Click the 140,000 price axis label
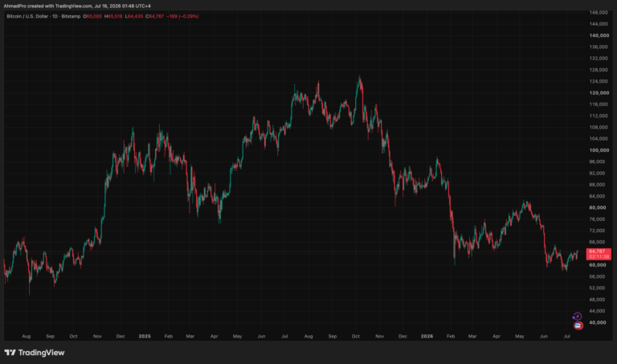 (599, 35)
